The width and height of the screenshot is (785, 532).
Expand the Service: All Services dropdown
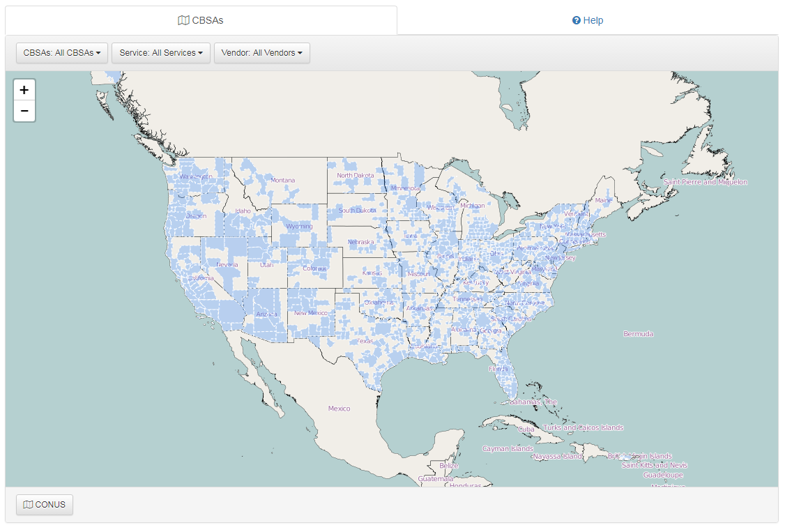[160, 53]
